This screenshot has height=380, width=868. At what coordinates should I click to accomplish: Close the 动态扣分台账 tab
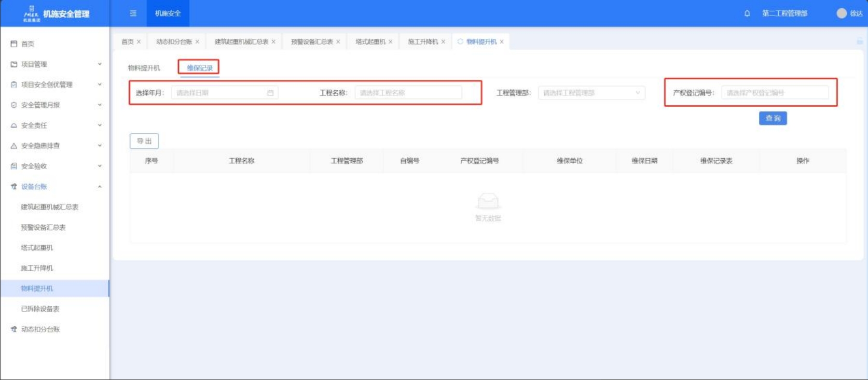coord(197,42)
